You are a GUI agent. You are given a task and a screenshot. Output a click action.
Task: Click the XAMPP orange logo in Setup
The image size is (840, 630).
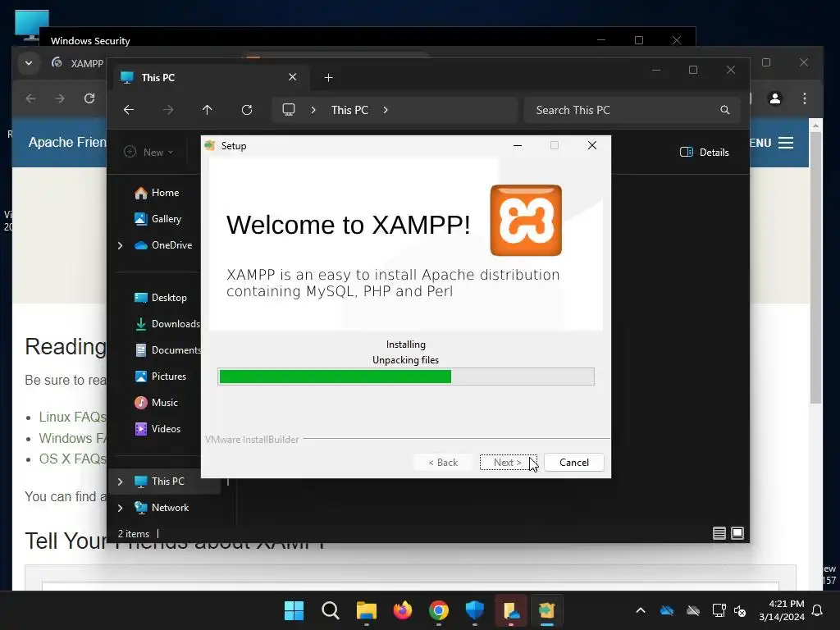point(526,220)
